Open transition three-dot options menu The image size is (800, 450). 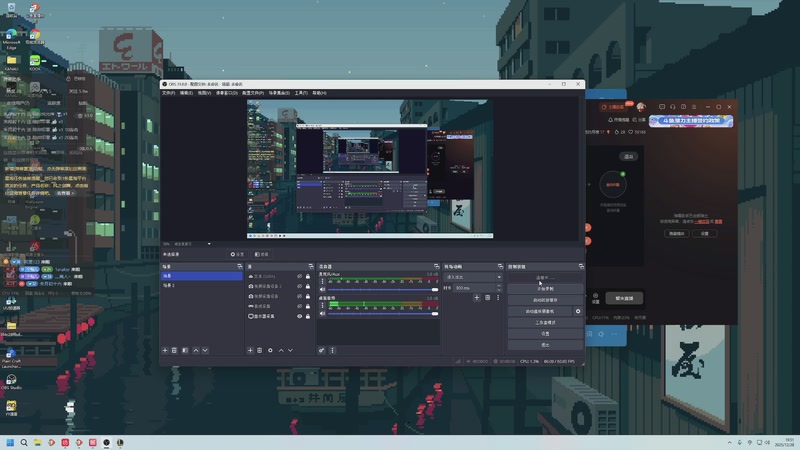pos(498,297)
